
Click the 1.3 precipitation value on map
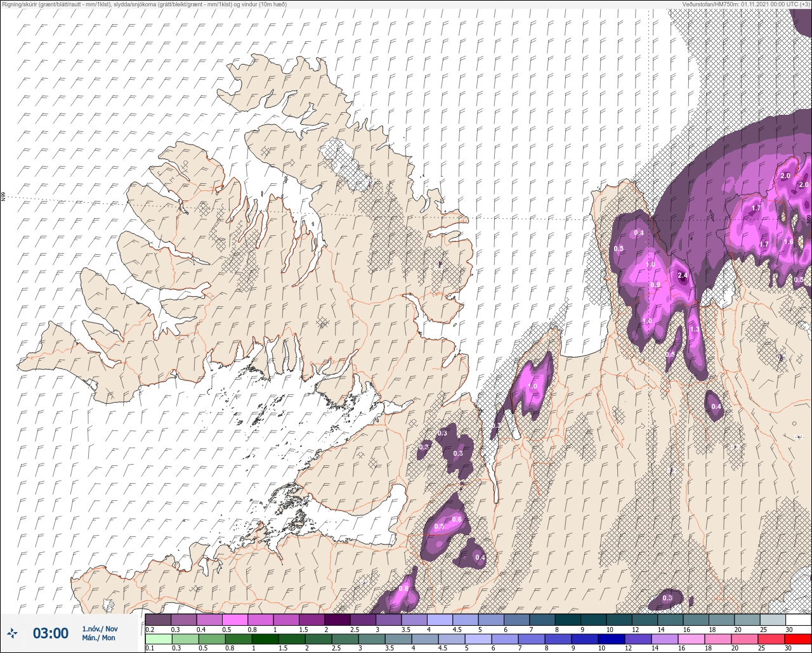[694, 330]
